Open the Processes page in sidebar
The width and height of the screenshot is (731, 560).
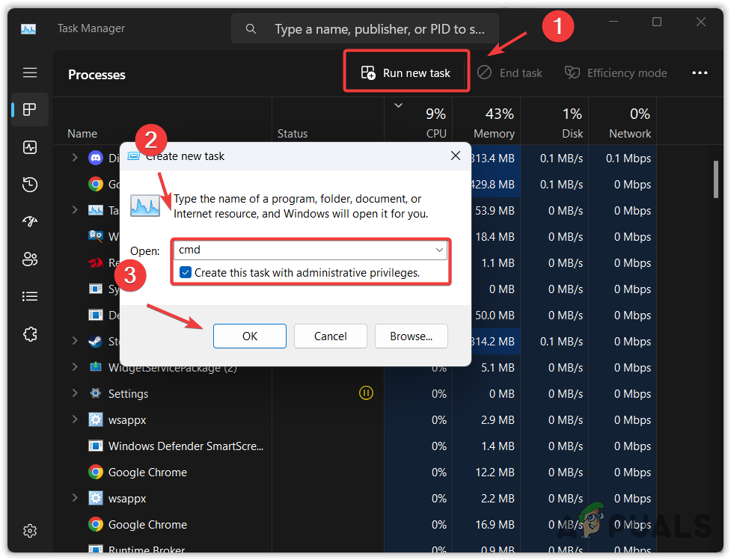(x=30, y=109)
